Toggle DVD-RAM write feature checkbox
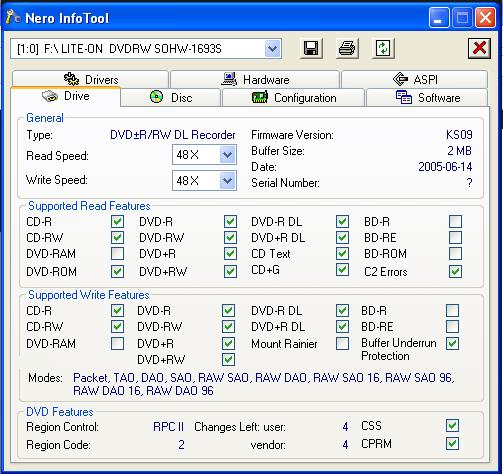Screen dimensions: 503x474 (x=117, y=343)
